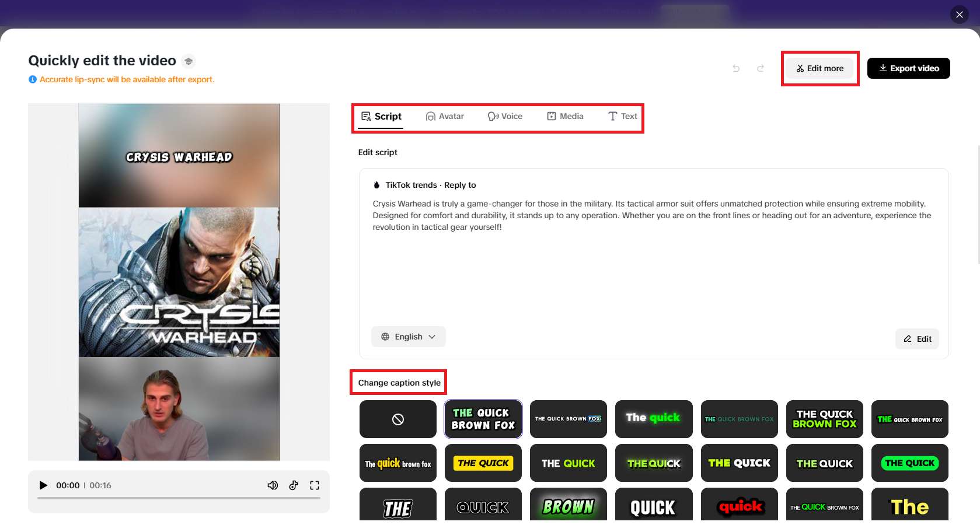Select the yellow THE QUICK caption style
The width and height of the screenshot is (980, 525).
pos(483,463)
